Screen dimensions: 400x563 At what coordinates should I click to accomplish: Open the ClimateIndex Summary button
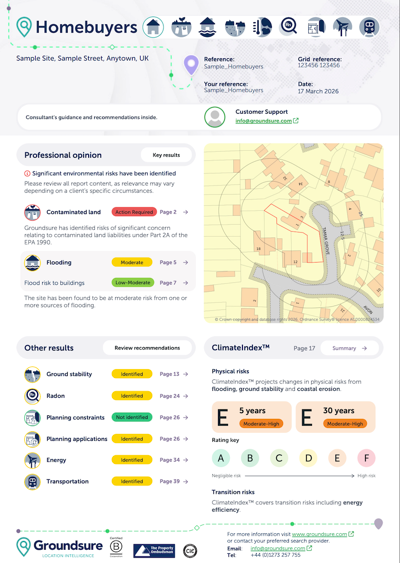pyautogui.click(x=349, y=348)
